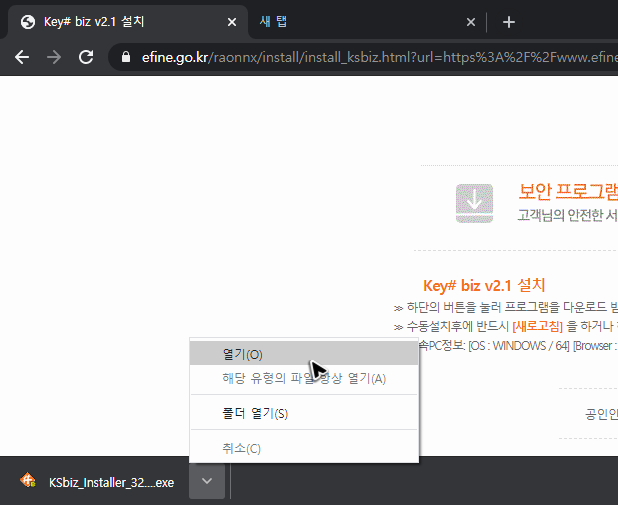This screenshot has height=505, width=618.
Task: Click the globe favicon on the first tab
Action: (28, 22)
